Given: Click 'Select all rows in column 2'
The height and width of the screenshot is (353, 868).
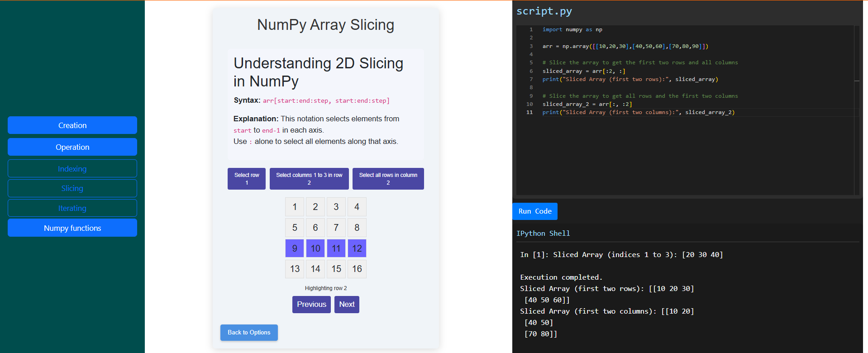Looking at the screenshot, I should point(388,179).
